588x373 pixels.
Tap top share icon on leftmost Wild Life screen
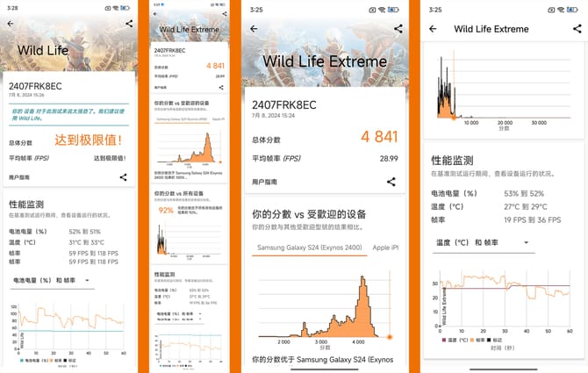coord(129,24)
